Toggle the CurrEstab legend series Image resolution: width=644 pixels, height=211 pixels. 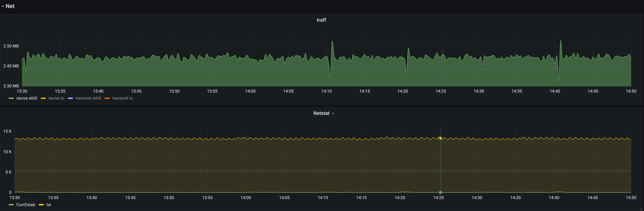(x=26, y=205)
